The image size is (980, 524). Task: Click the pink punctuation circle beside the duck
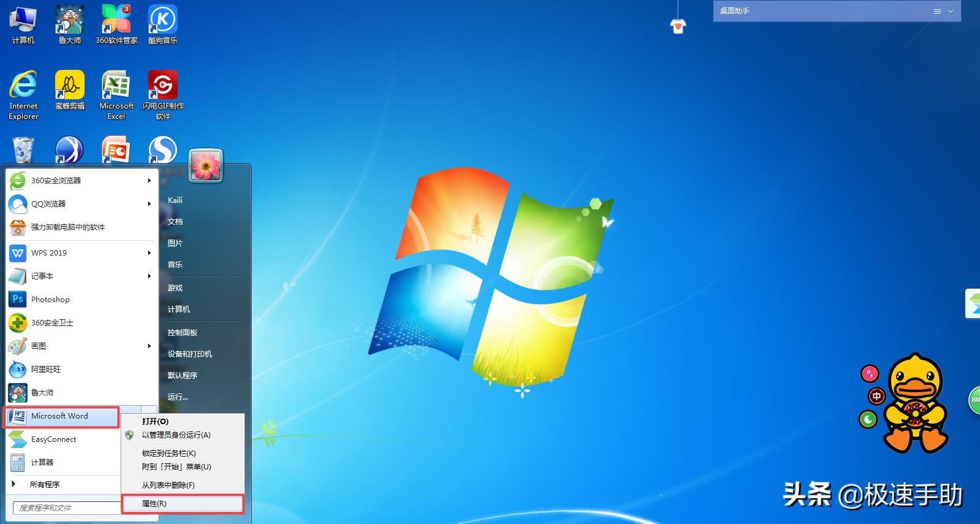tap(870, 373)
